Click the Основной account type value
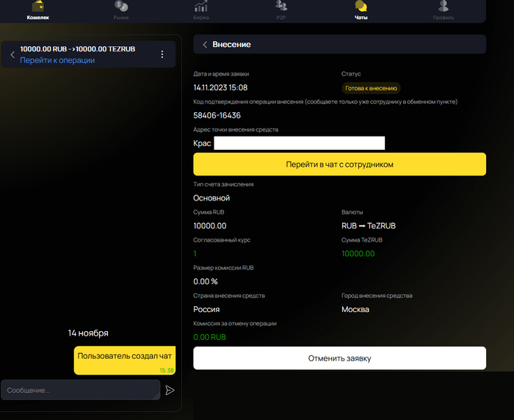The width and height of the screenshot is (514, 420). 211,198
